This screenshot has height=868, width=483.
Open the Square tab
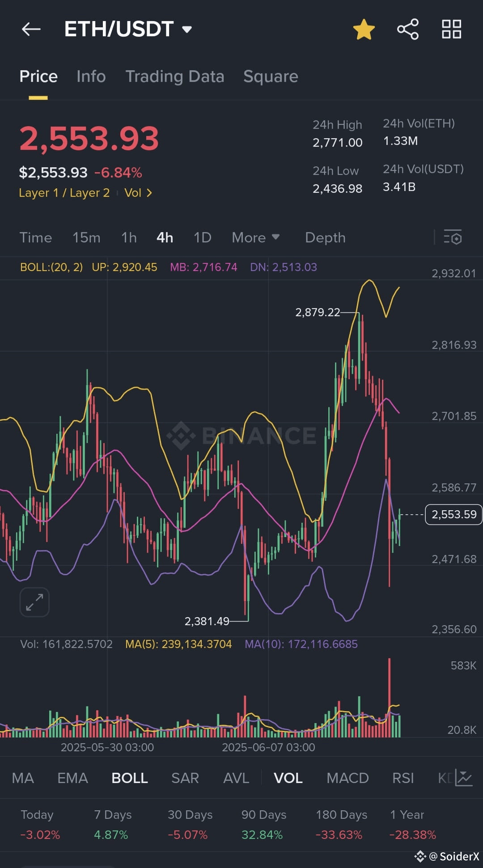click(271, 76)
